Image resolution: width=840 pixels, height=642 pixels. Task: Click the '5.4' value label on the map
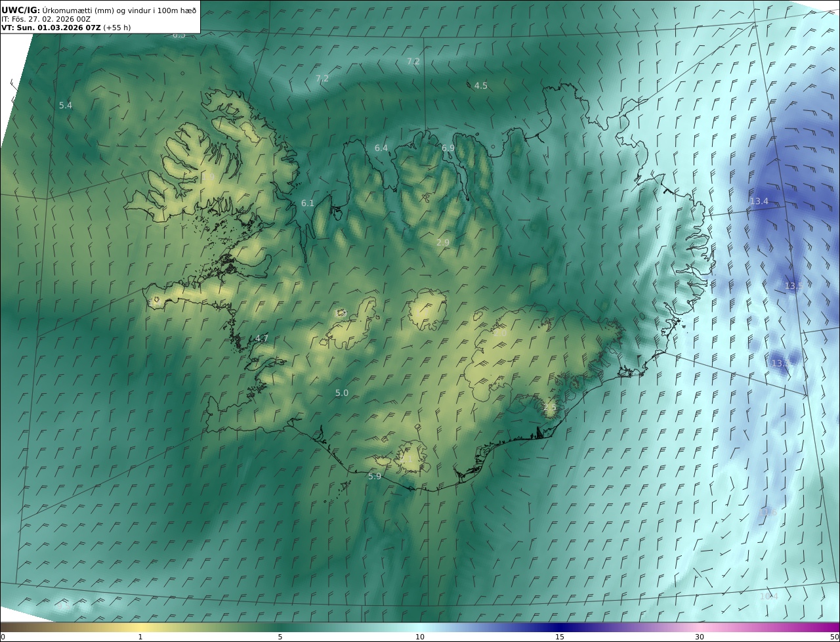click(x=66, y=105)
